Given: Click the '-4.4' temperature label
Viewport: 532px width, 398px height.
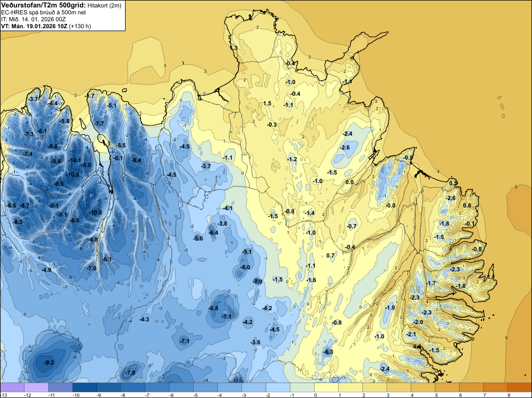Looking at the screenshot, I should pos(53,103).
